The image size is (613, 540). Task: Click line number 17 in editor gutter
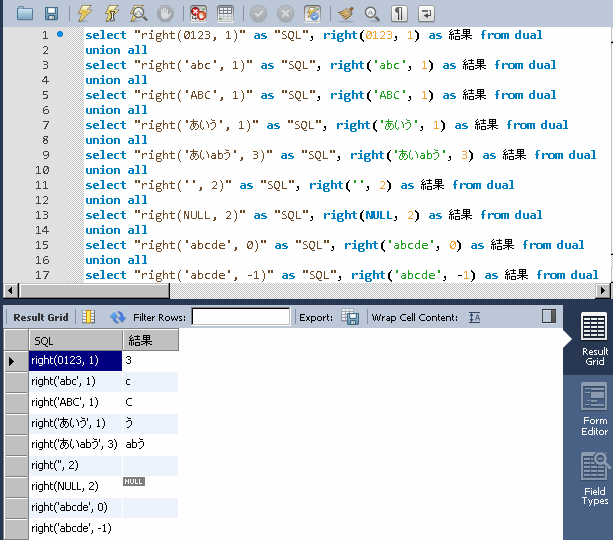point(42,275)
